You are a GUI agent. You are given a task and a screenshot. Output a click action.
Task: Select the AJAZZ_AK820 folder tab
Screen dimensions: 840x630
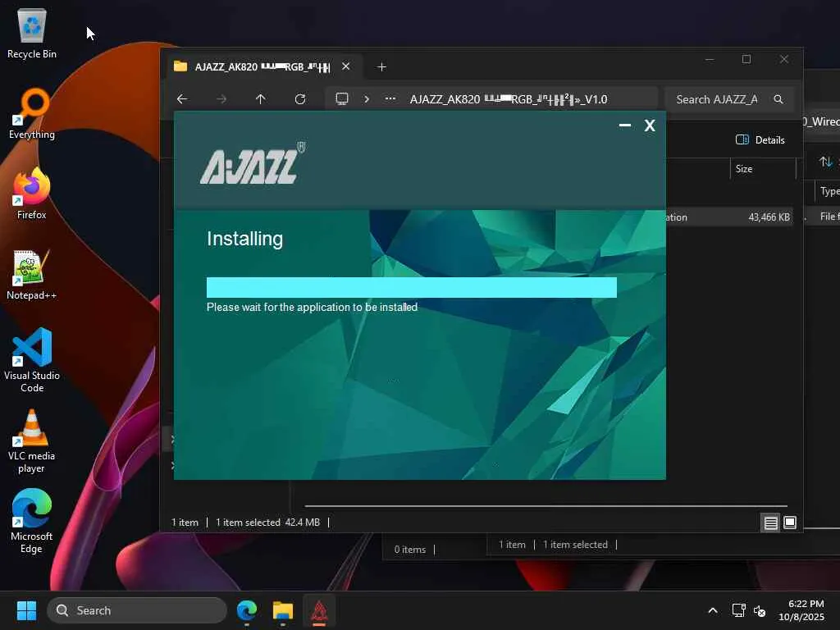[x=262, y=67]
